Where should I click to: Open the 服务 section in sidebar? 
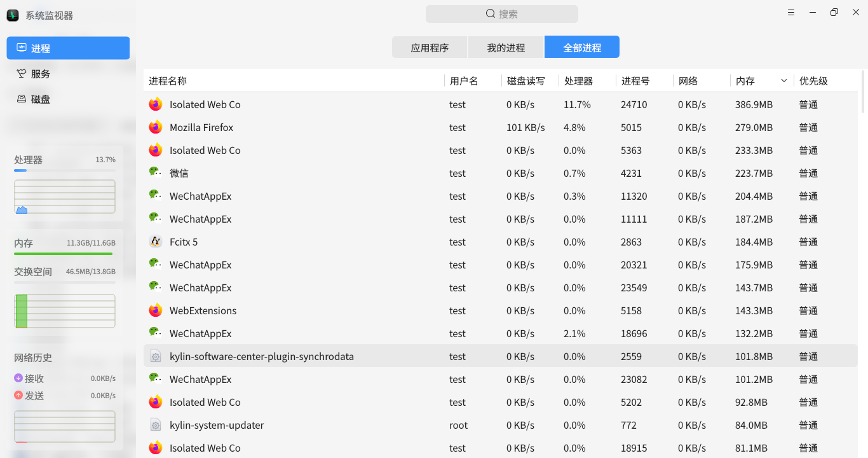pos(68,74)
